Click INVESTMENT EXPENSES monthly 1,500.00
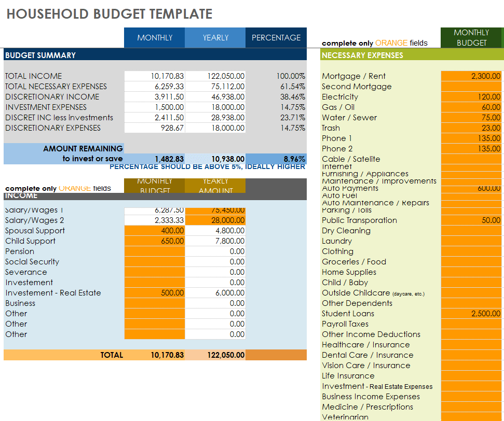 pyautogui.click(x=155, y=107)
